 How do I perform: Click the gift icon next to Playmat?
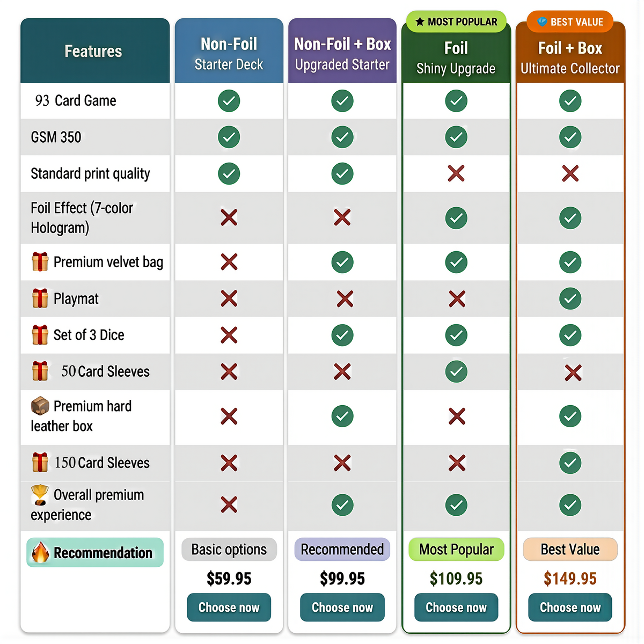point(40,298)
